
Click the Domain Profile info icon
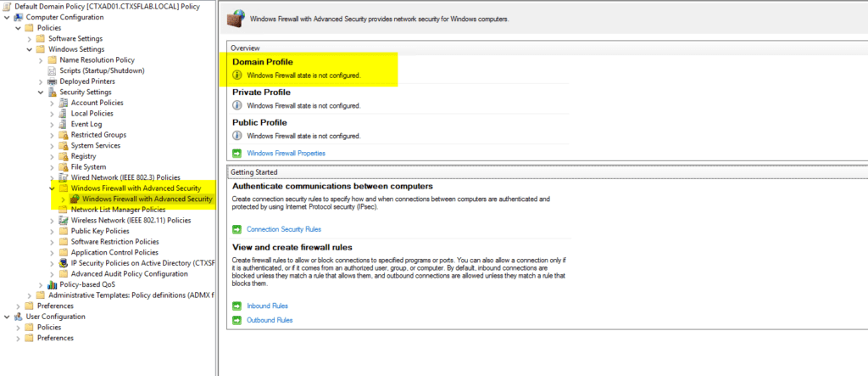point(237,75)
